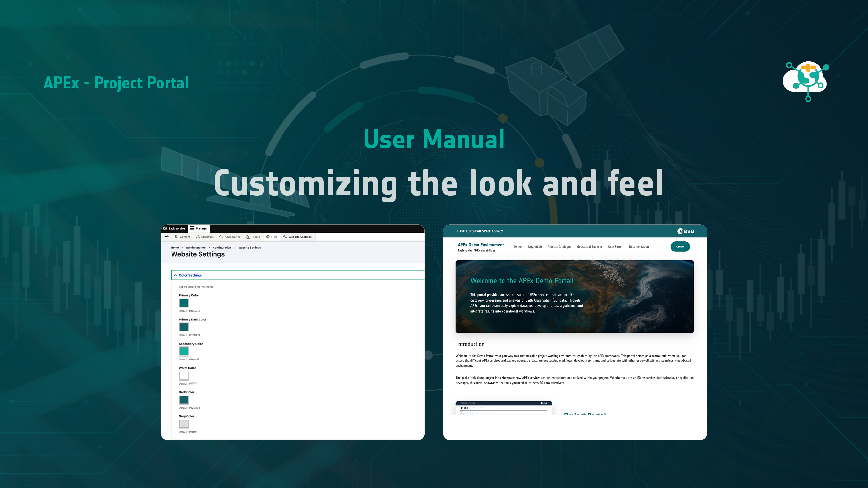Pick the Secondary Color swatch
The width and height of the screenshot is (868, 488).
point(184,352)
